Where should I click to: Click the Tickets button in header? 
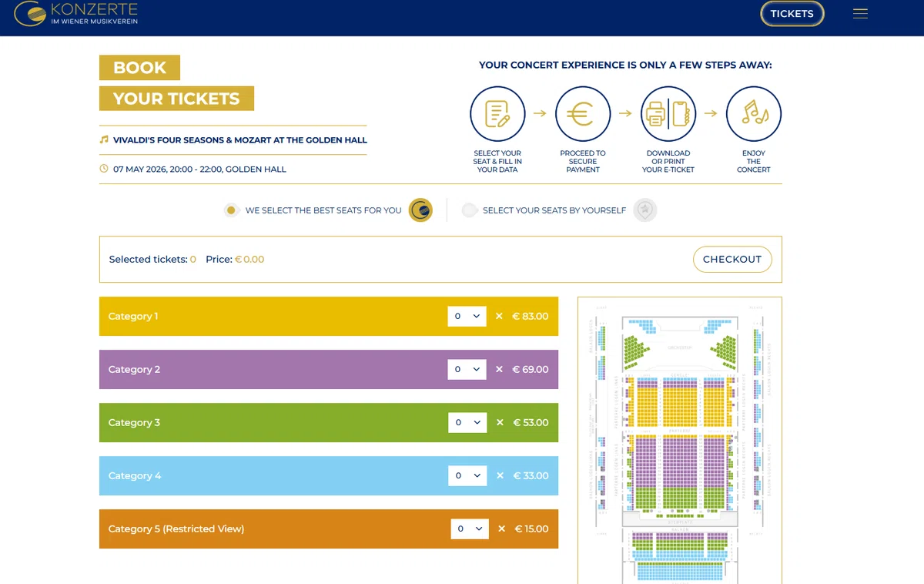point(792,14)
